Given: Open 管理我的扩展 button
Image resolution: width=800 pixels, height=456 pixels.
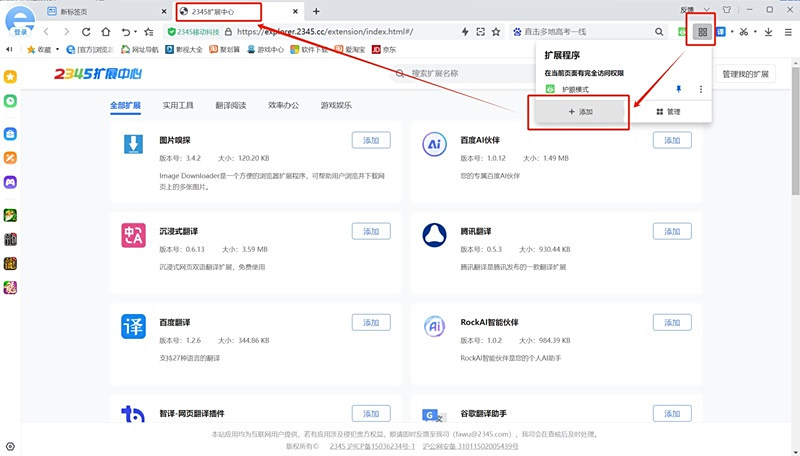Looking at the screenshot, I should tap(745, 74).
